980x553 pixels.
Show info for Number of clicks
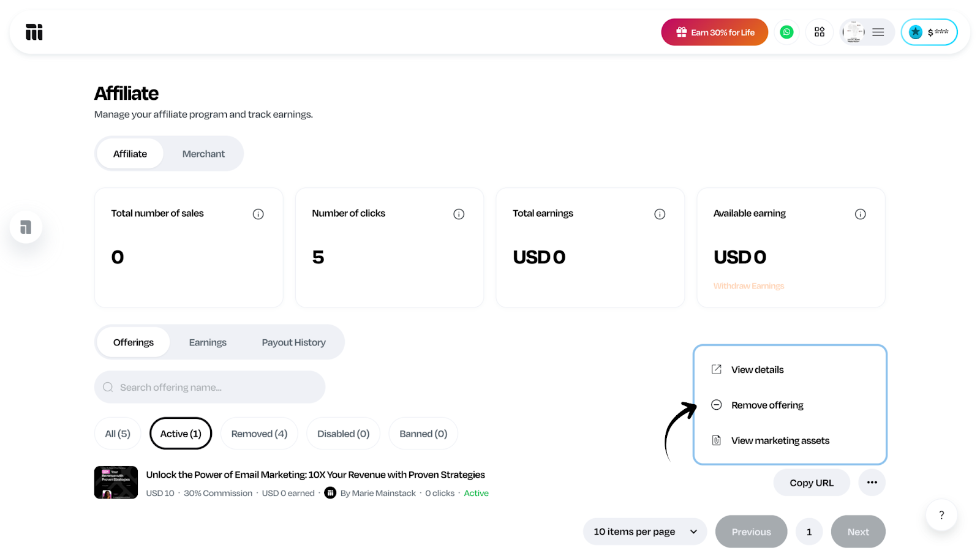click(x=459, y=214)
